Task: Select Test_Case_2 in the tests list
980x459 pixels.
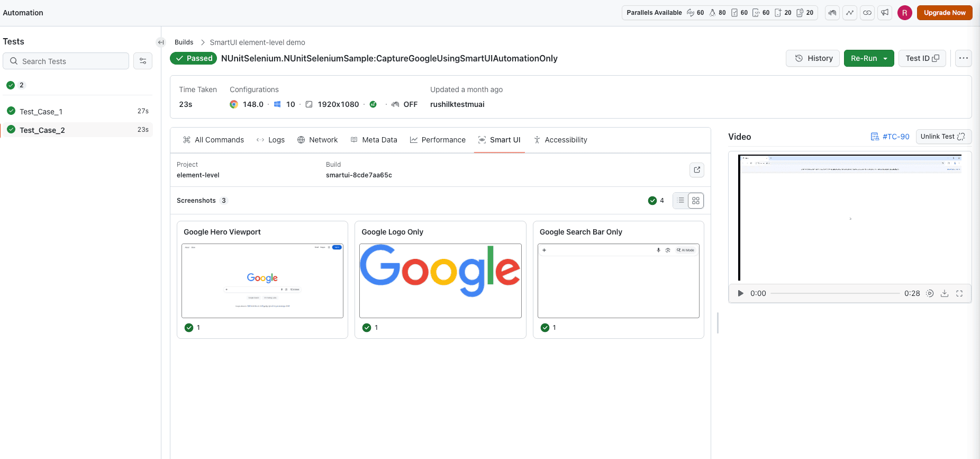Action: (x=78, y=130)
